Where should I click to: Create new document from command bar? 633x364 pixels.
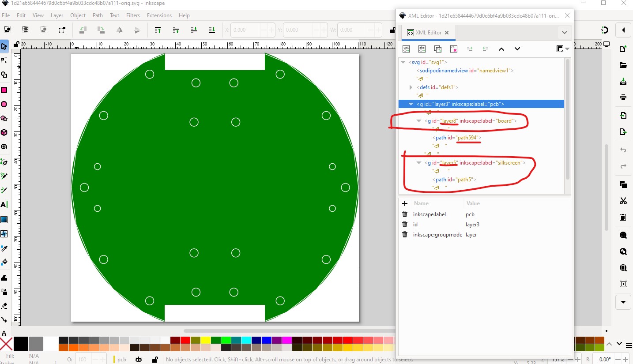tap(623, 49)
